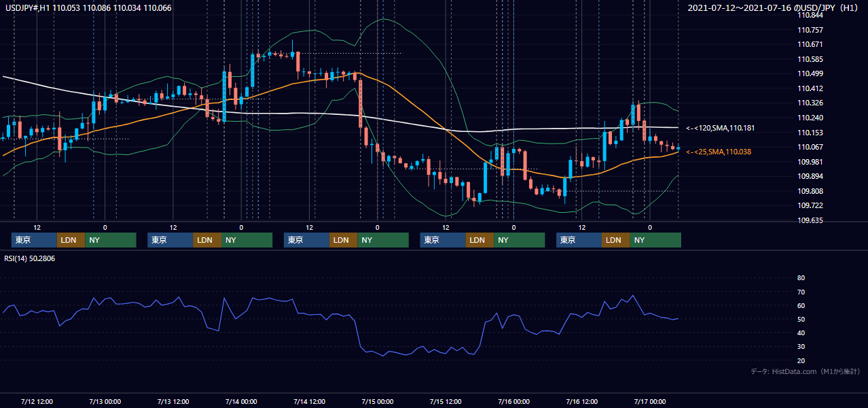
Task: Click the 110.844 price axis label
Action: 811,16
